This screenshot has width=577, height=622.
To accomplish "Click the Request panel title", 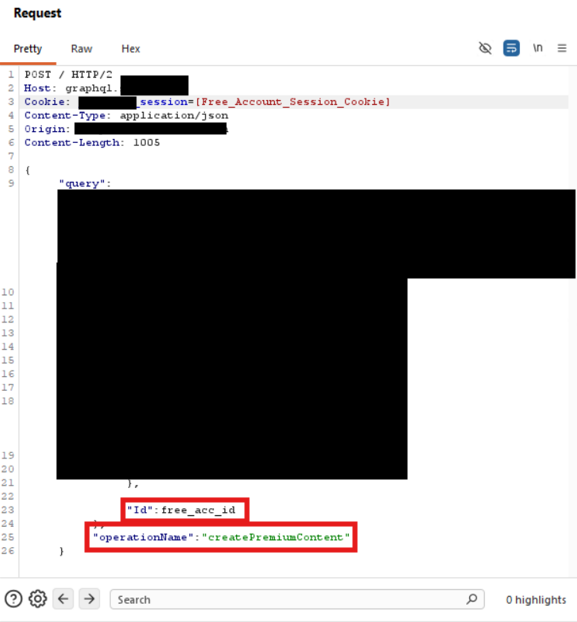I will point(37,13).
